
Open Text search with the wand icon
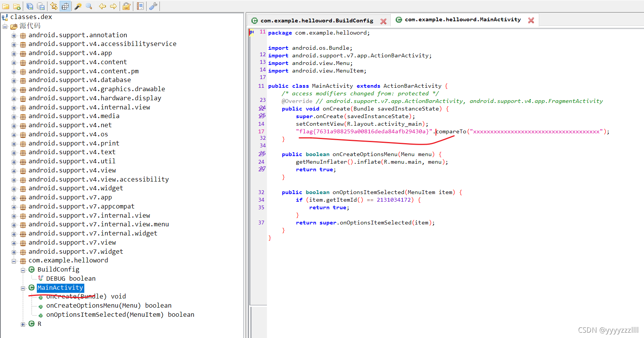pyautogui.click(x=78, y=6)
